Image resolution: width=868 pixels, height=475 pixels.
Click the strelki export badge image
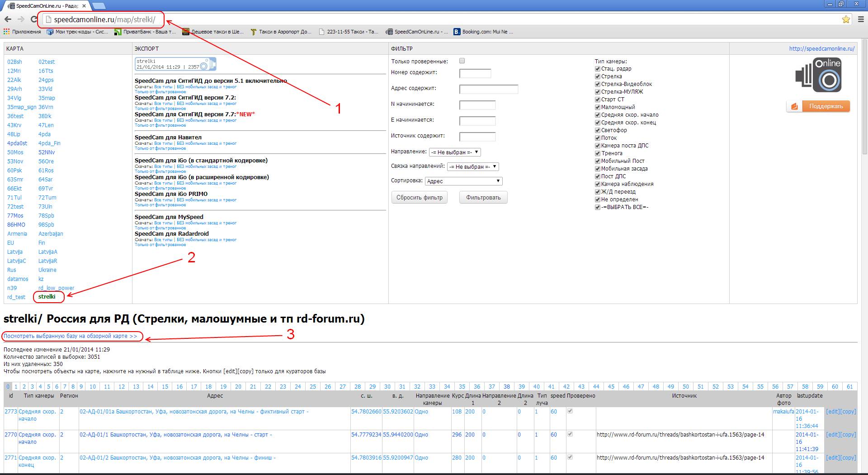click(175, 64)
